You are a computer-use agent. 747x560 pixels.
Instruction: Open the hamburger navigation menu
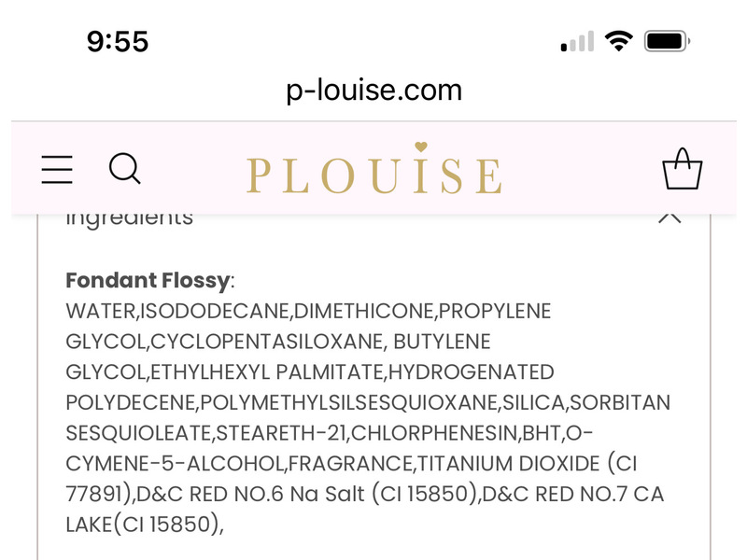click(x=56, y=170)
